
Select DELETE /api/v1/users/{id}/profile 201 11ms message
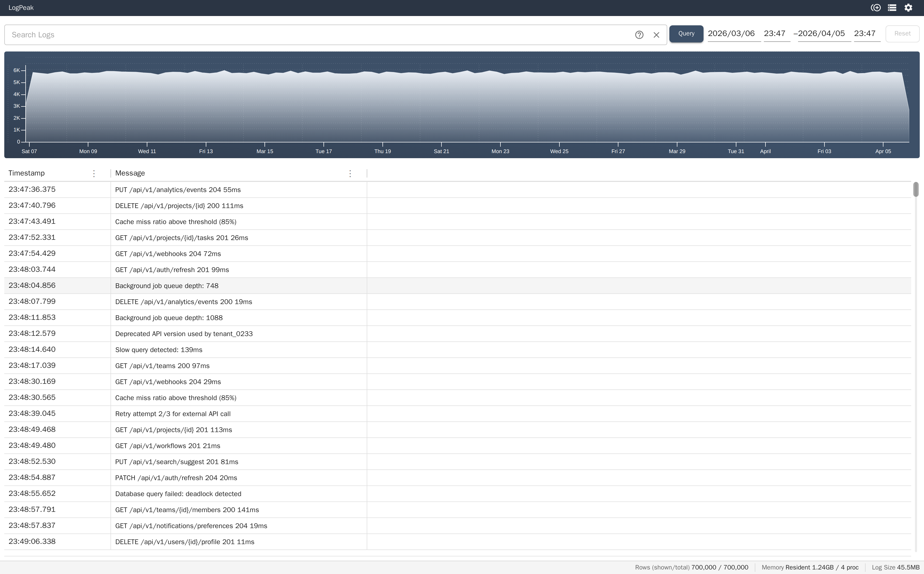tap(185, 542)
